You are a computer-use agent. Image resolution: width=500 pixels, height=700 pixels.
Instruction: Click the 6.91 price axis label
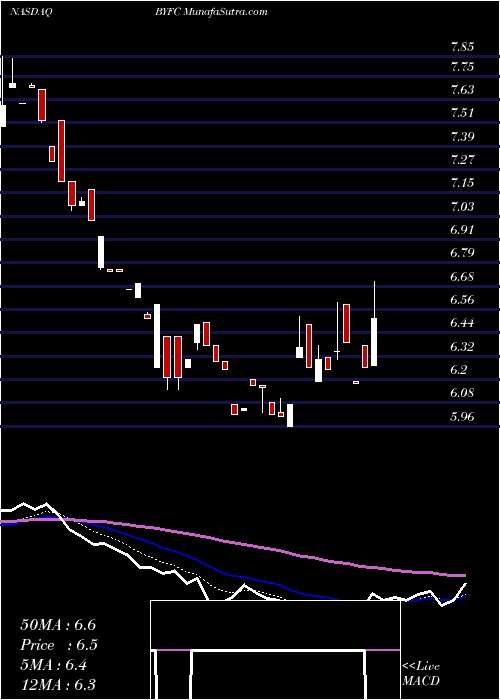462,229
